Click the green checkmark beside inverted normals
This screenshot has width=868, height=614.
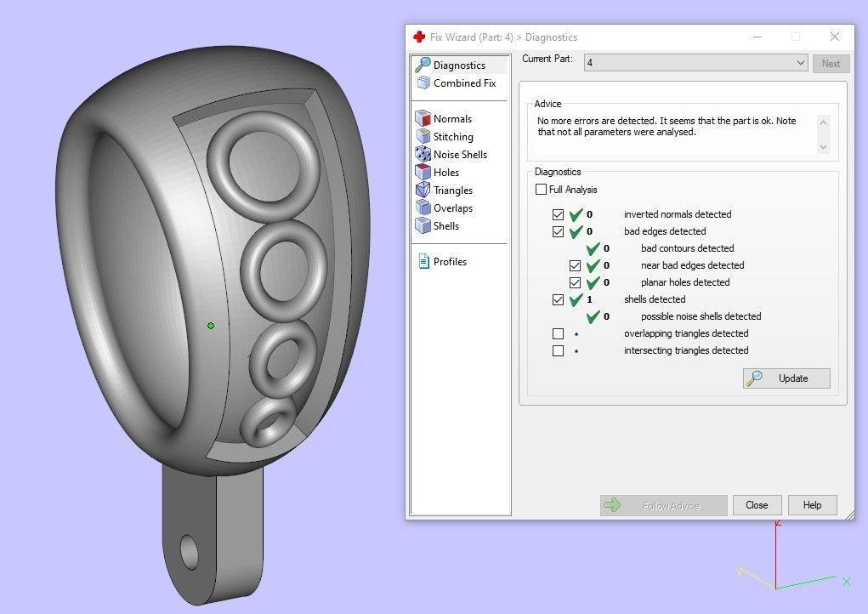[x=576, y=214]
